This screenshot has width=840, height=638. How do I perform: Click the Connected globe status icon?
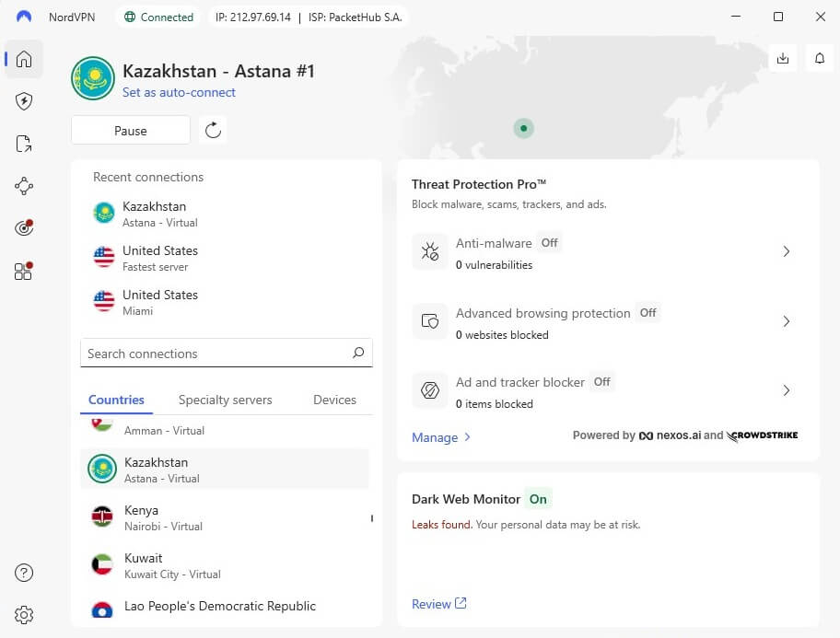(x=130, y=17)
